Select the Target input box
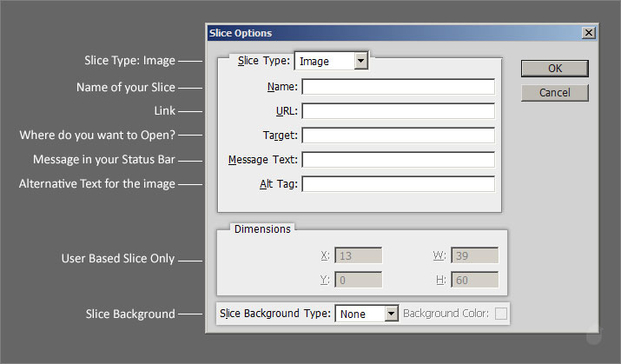The width and height of the screenshot is (621, 364). (398, 136)
